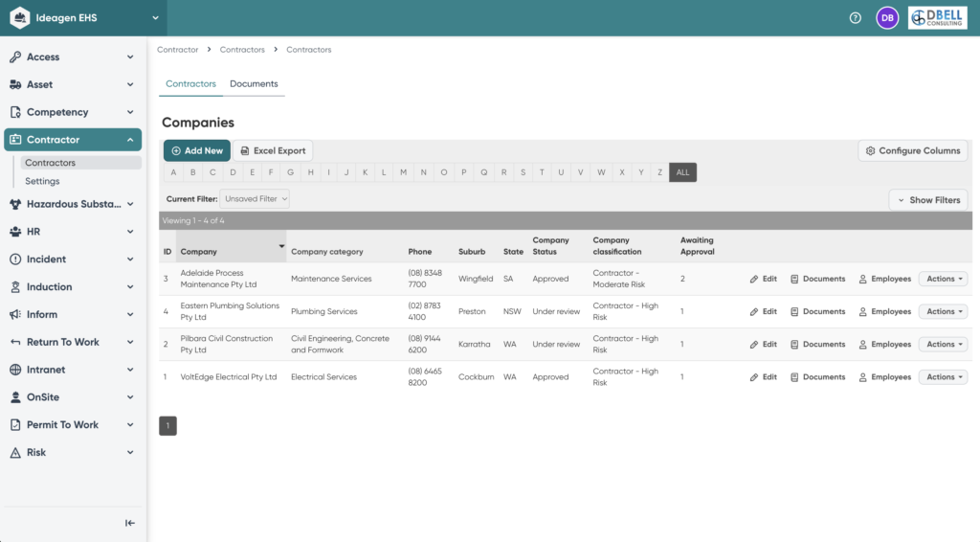The width and height of the screenshot is (980, 542).
Task: Filter companies by letter P
Action: tap(464, 172)
